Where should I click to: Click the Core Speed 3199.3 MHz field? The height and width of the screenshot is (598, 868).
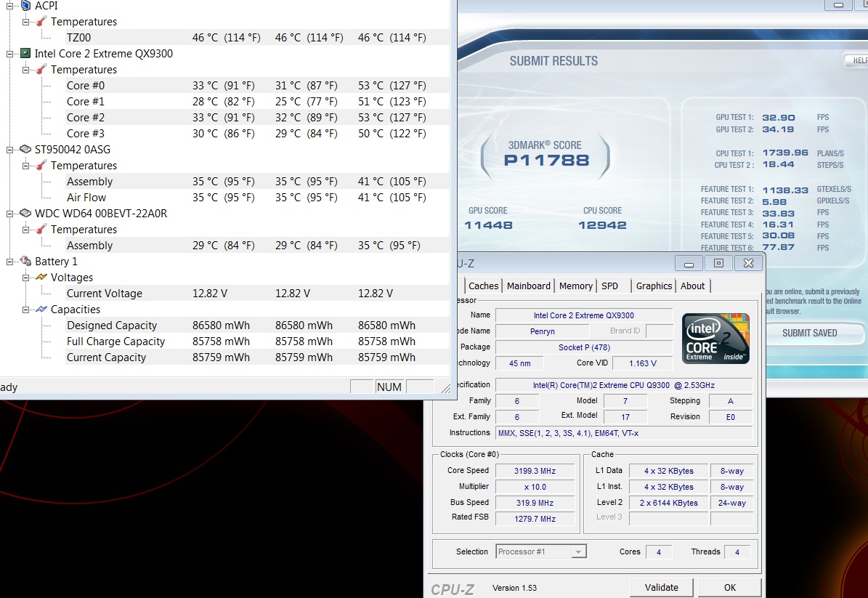pos(535,471)
